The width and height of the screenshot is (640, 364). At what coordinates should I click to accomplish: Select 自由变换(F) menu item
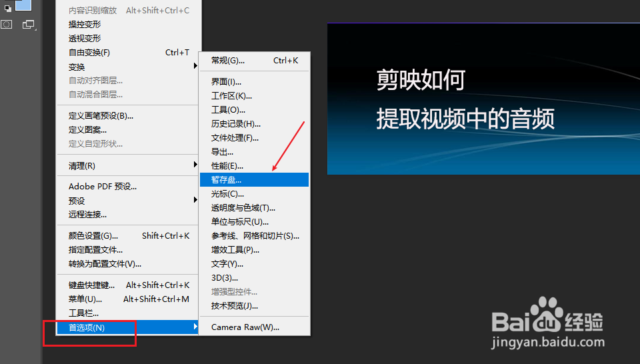129,53
